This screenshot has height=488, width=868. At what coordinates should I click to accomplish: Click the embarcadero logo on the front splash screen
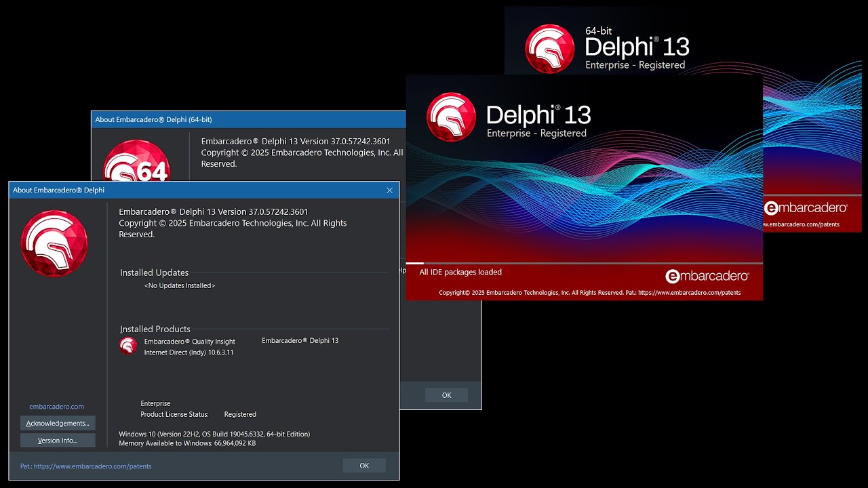pos(707,276)
